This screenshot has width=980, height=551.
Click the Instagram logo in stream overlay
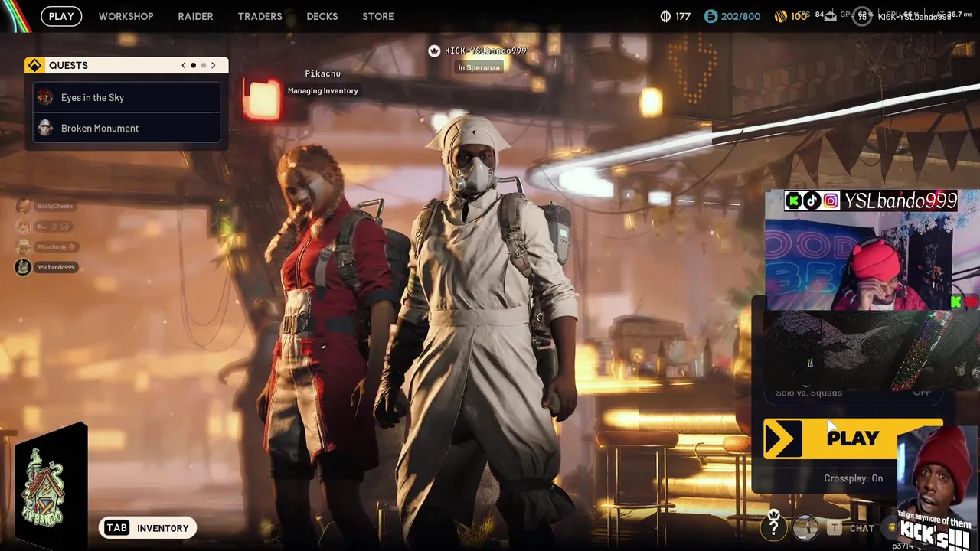click(x=830, y=201)
